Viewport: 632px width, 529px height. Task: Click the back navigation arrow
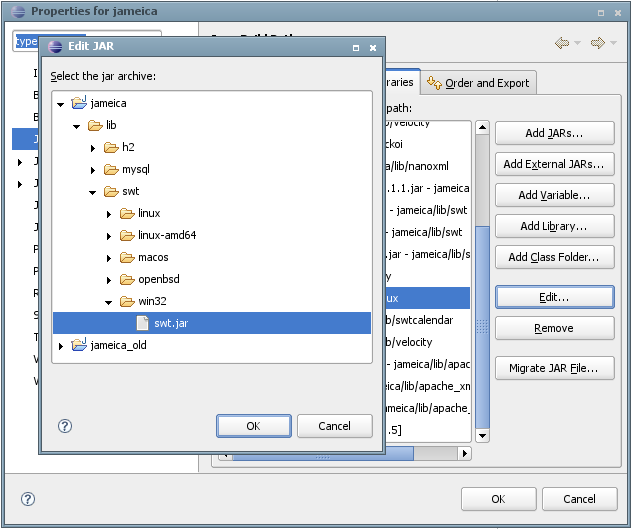pos(562,43)
